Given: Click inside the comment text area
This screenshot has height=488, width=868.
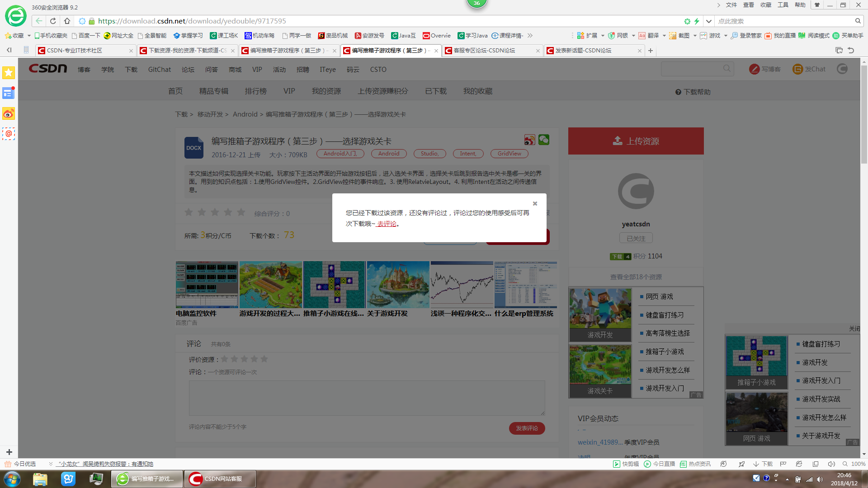Looking at the screenshot, I should [367, 398].
